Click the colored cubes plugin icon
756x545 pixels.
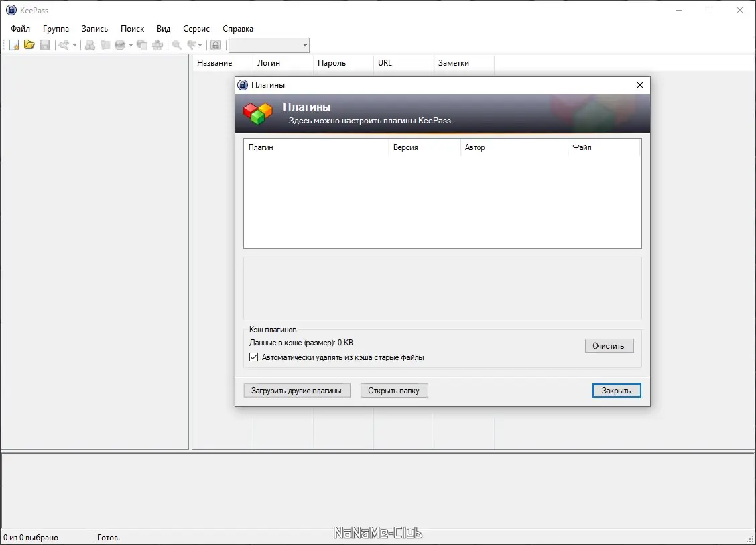[x=258, y=113]
